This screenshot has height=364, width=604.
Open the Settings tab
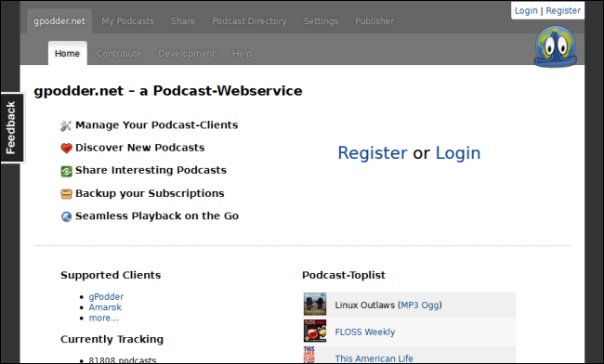(x=321, y=21)
